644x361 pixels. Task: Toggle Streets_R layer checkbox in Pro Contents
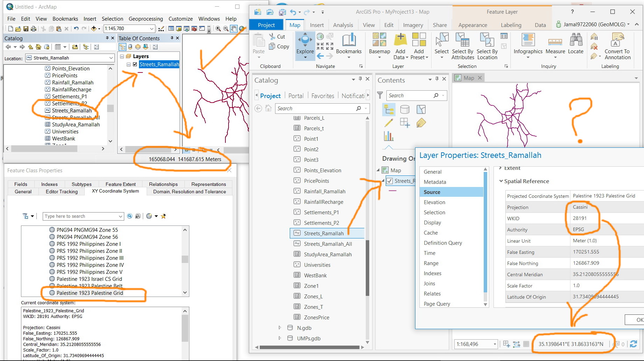390,181
